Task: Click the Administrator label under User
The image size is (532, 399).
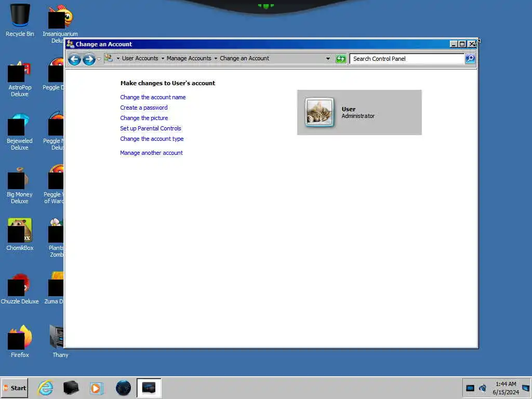Action: [x=358, y=116]
